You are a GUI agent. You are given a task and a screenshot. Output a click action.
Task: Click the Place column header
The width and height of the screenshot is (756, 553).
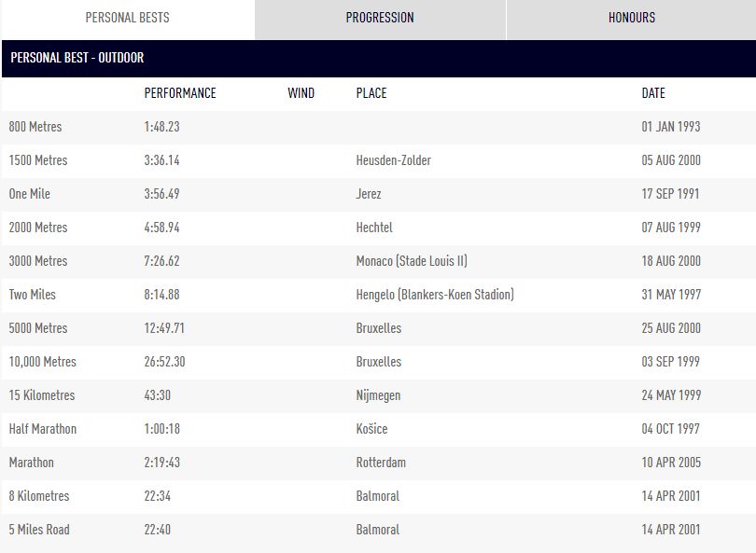(x=371, y=93)
